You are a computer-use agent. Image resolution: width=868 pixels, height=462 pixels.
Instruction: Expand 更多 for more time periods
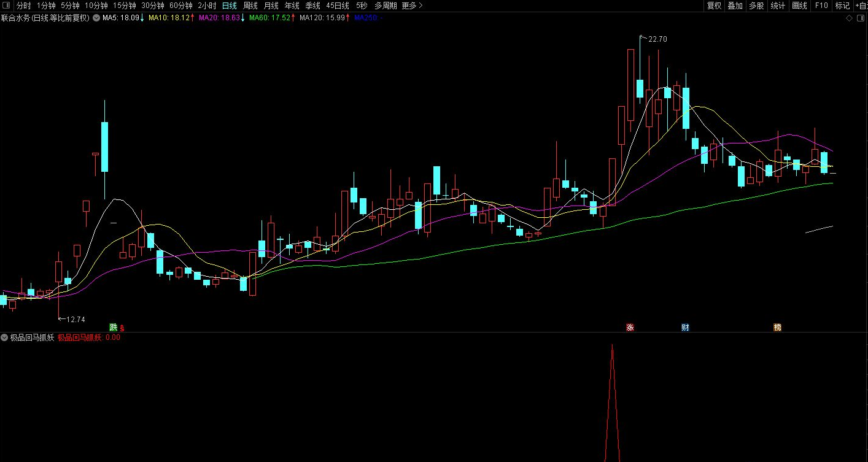[x=412, y=6]
